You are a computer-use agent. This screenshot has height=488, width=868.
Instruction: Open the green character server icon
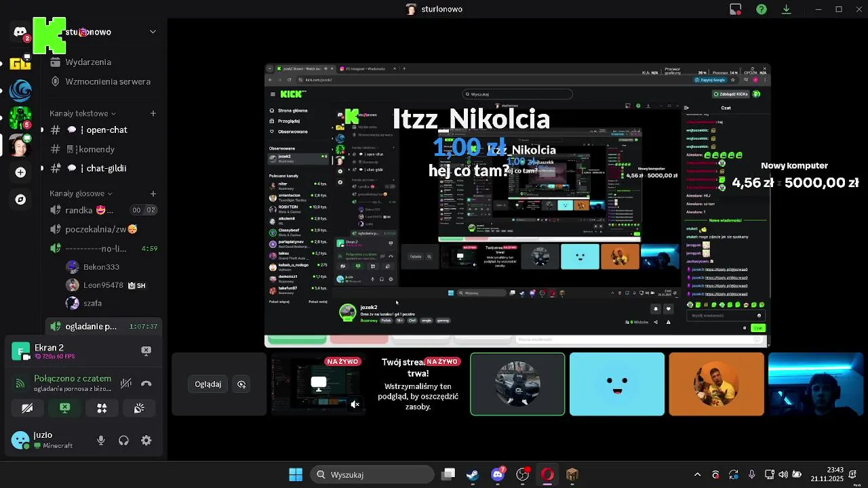click(20, 118)
